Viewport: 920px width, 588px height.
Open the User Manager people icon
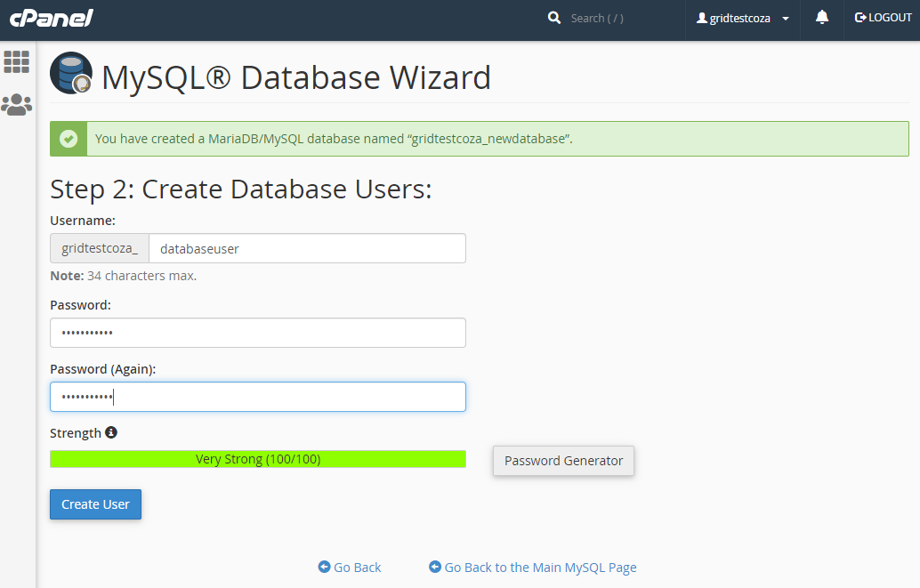click(16, 105)
